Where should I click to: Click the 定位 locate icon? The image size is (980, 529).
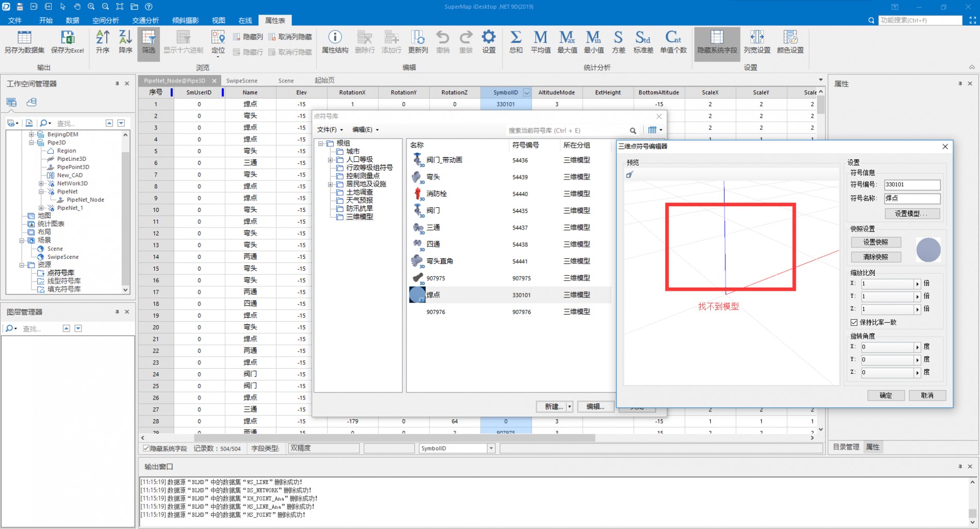tap(218, 42)
